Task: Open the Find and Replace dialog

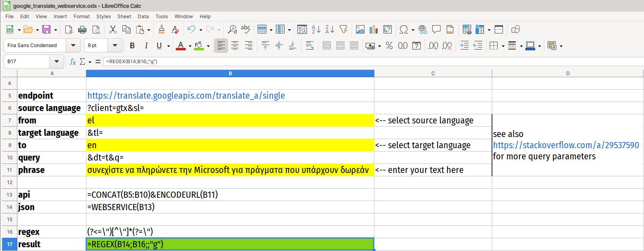Action: point(233,29)
